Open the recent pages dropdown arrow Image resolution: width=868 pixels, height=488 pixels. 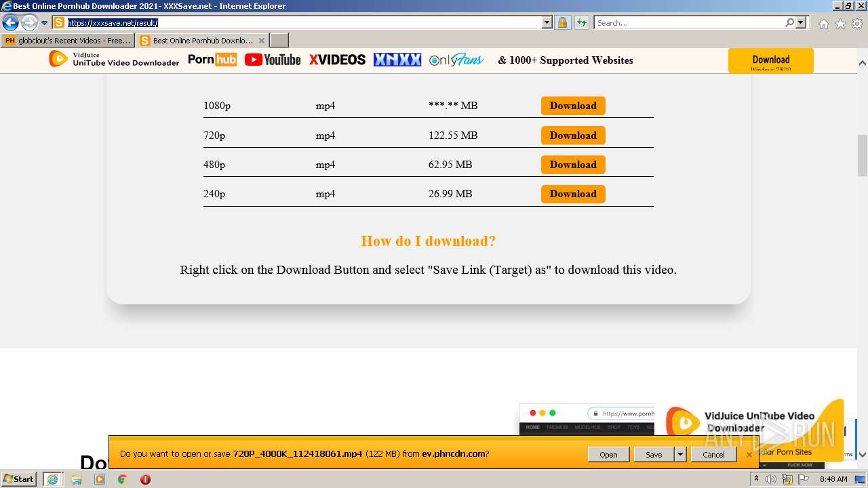coord(45,23)
